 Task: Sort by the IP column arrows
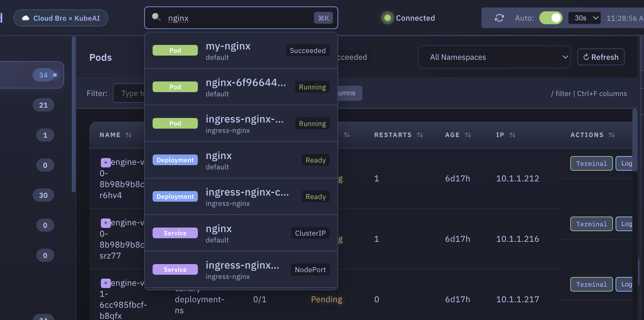(512, 135)
